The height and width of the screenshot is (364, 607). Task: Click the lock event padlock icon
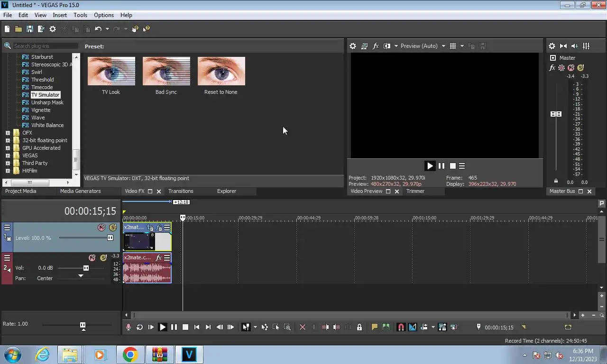359,327
